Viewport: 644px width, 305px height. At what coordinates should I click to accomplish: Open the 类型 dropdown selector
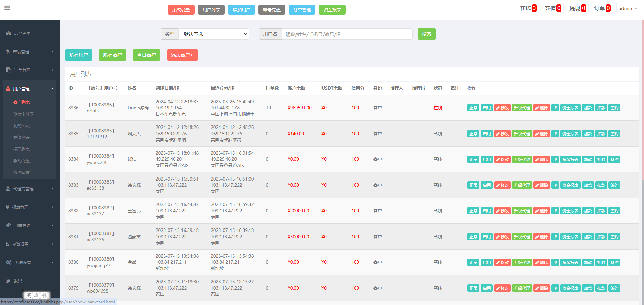tap(214, 34)
